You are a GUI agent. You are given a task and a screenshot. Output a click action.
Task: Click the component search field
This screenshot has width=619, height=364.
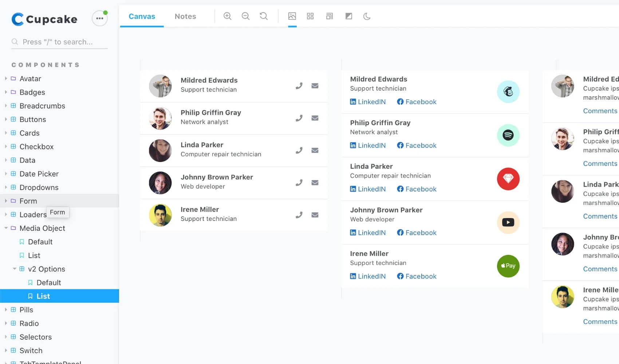click(x=60, y=42)
